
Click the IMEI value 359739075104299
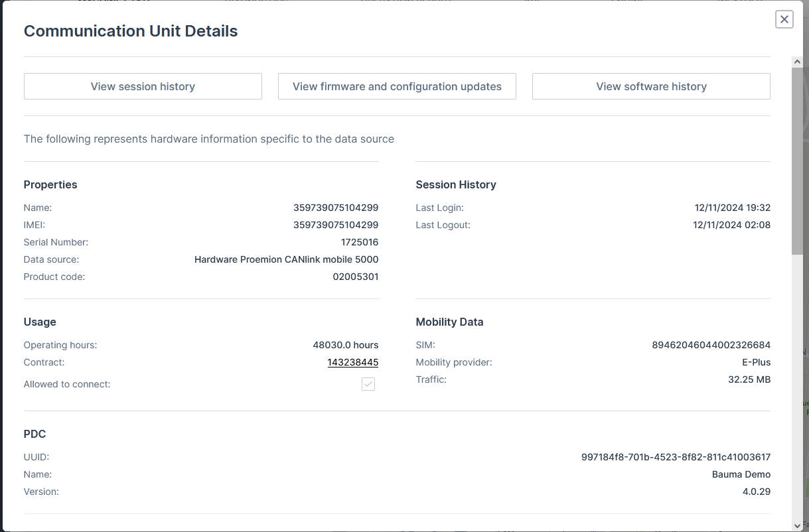click(x=336, y=225)
